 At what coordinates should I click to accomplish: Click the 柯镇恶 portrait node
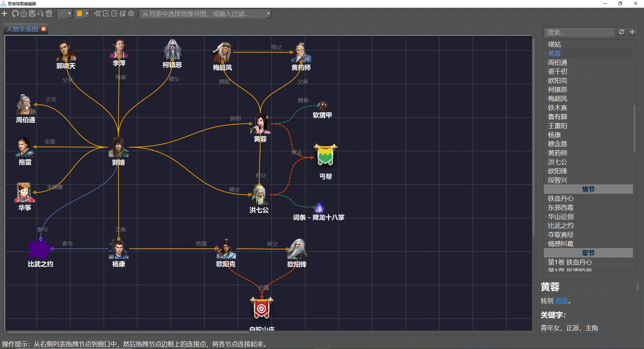(x=172, y=50)
